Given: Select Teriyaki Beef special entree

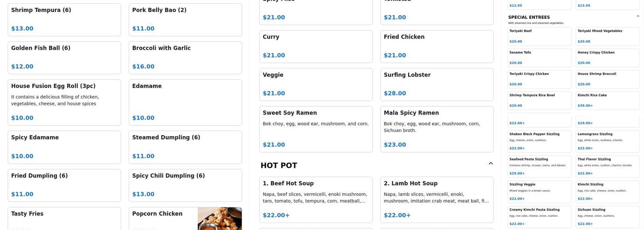Looking at the screenshot, I should (x=539, y=36).
